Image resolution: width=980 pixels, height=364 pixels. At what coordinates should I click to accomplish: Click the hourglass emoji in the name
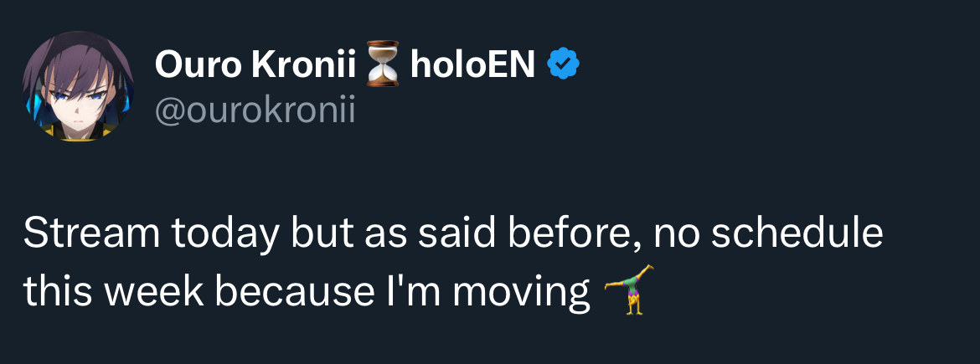pos(384,66)
